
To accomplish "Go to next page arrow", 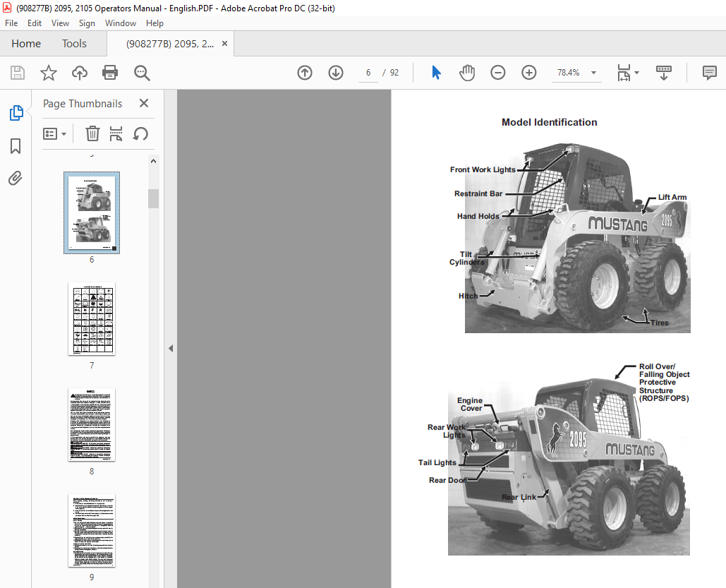I will point(336,73).
